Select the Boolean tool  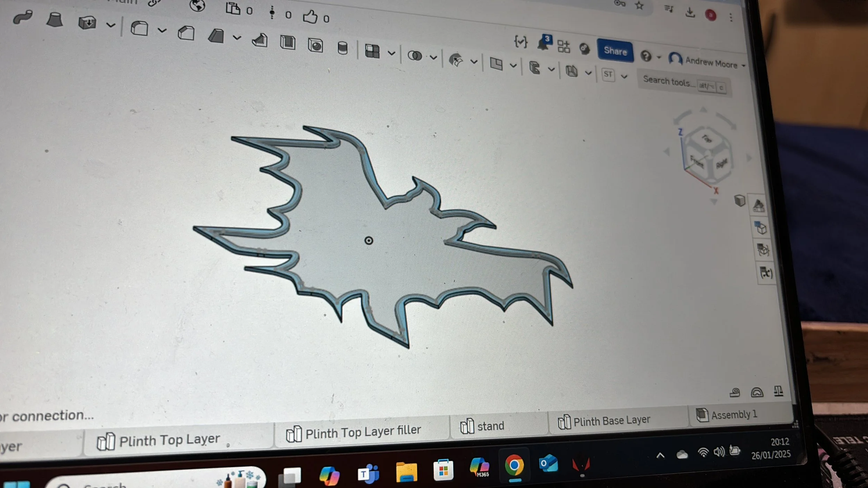coord(415,56)
